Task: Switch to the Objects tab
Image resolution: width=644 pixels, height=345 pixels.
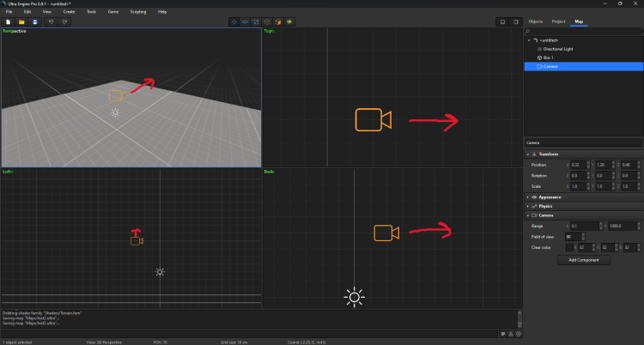Action: click(x=535, y=21)
